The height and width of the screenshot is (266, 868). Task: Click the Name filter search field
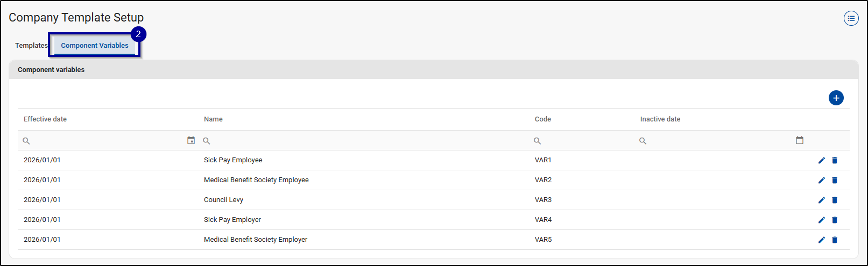tap(366, 141)
